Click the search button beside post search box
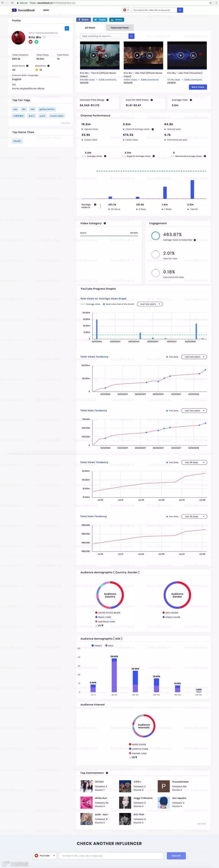 [131, 36]
